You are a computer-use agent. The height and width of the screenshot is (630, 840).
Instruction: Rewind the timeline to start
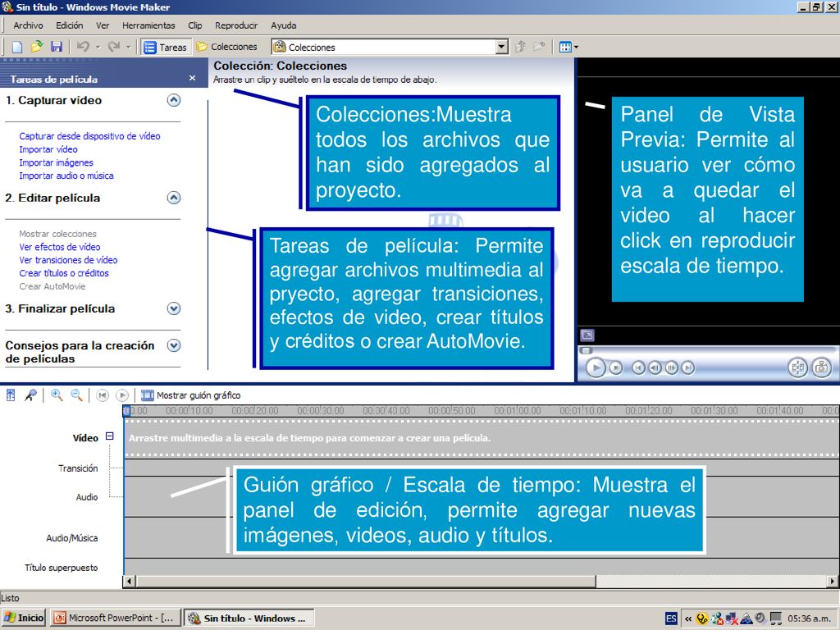coord(103,395)
